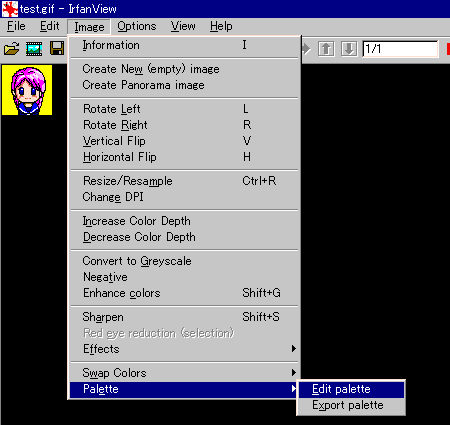Select Sharpen
This screenshot has height=425, width=450.
[x=184, y=317]
